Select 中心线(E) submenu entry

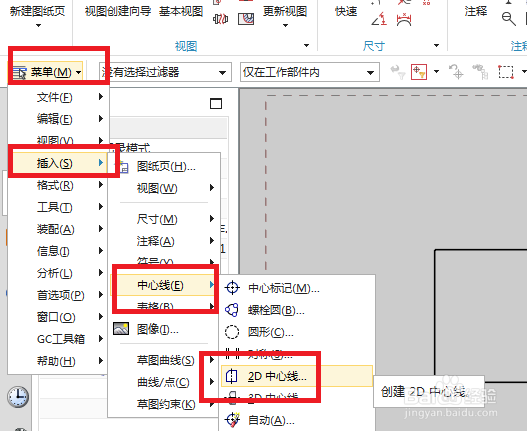pos(163,285)
